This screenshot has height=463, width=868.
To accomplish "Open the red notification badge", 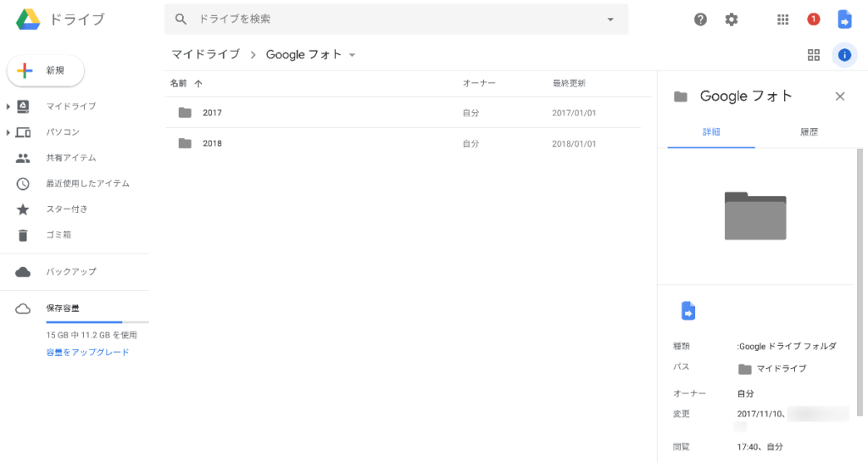I will click(813, 20).
